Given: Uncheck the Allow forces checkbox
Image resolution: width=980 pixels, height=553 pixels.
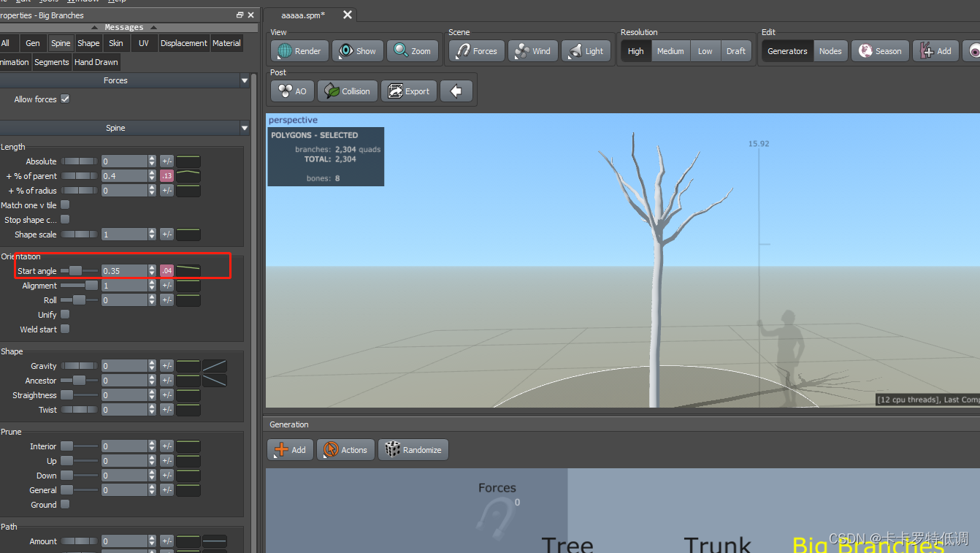Looking at the screenshot, I should point(65,99).
